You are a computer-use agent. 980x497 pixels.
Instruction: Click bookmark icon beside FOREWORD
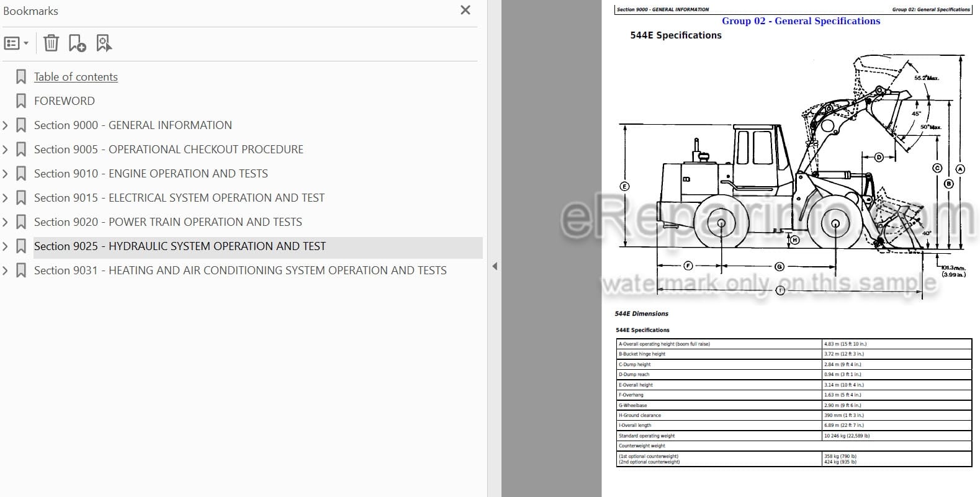pos(21,101)
